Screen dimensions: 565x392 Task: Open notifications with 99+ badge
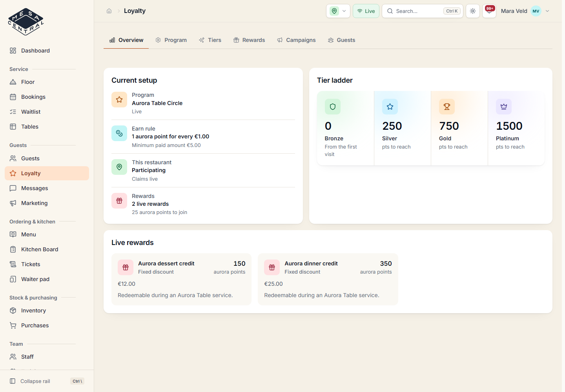point(489,11)
